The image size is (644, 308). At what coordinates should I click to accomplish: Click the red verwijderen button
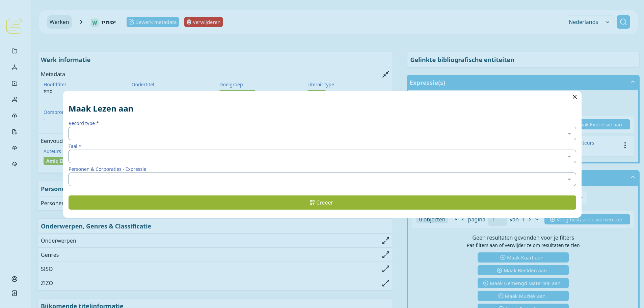click(x=203, y=22)
